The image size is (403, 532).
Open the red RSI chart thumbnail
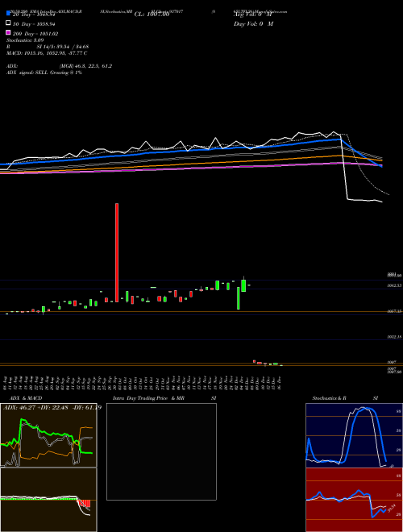pos(354,500)
